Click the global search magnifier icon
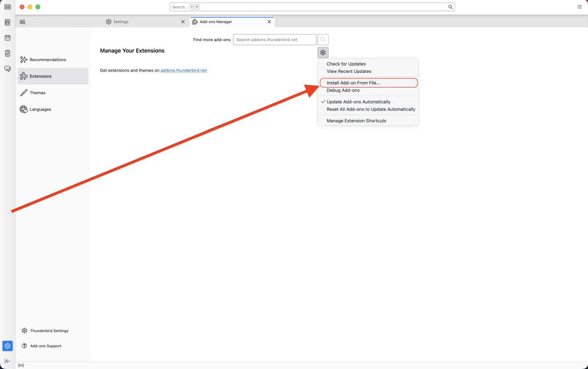Image resolution: width=588 pixels, height=369 pixels. tap(450, 7)
